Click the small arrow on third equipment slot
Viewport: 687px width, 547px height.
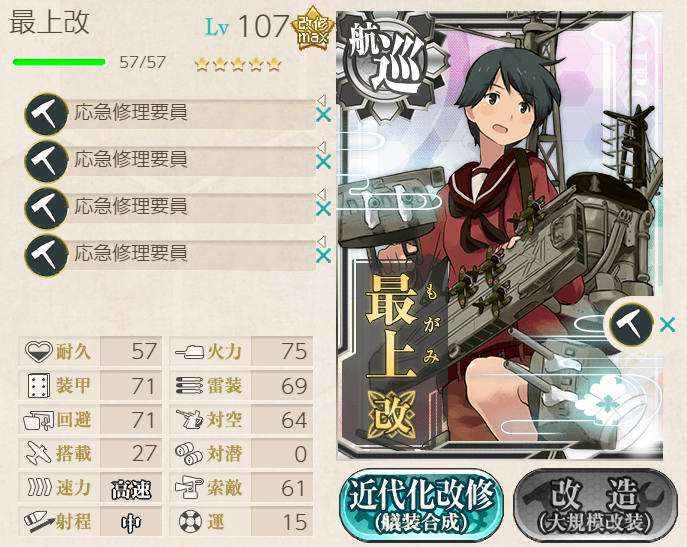322,193
